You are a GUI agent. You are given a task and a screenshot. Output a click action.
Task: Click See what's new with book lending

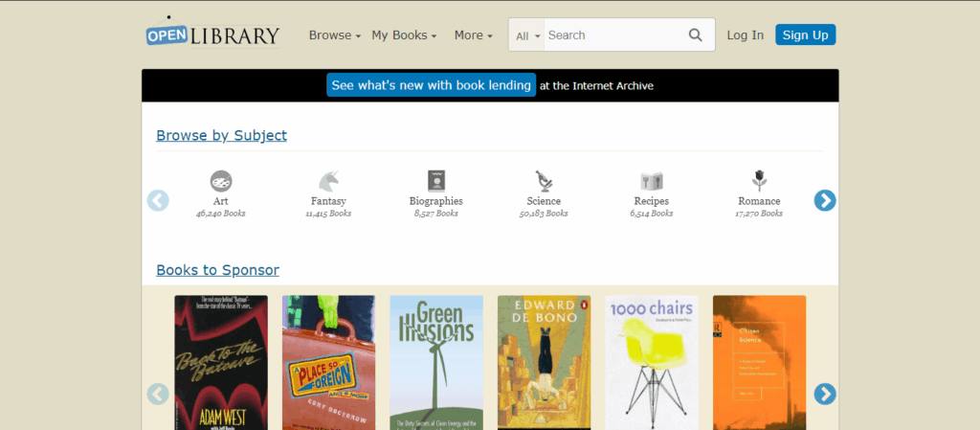click(x=431, y=85)
